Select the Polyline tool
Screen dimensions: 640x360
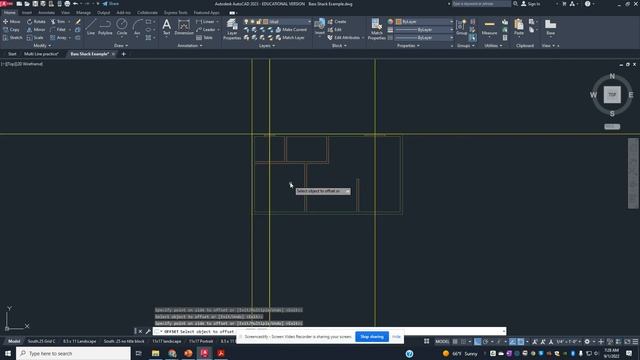pyautogui.click(x=105, y=27)
